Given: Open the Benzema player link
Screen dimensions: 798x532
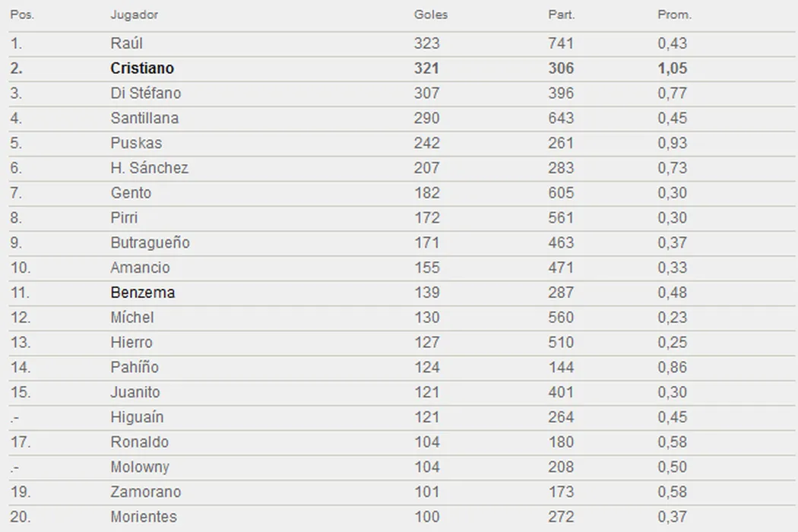Looking at the screenshot, I should pos(142,293).
